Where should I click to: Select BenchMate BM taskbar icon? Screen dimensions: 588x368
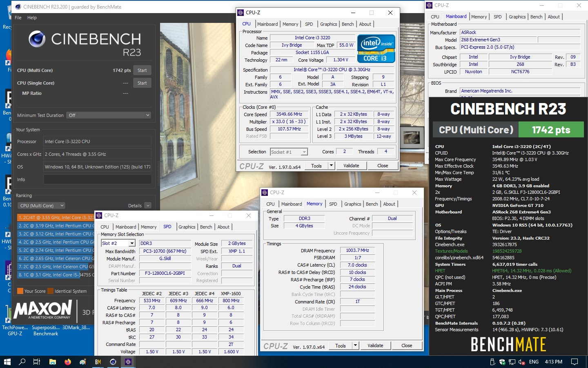pyautogui.click(x=98, y=362)
